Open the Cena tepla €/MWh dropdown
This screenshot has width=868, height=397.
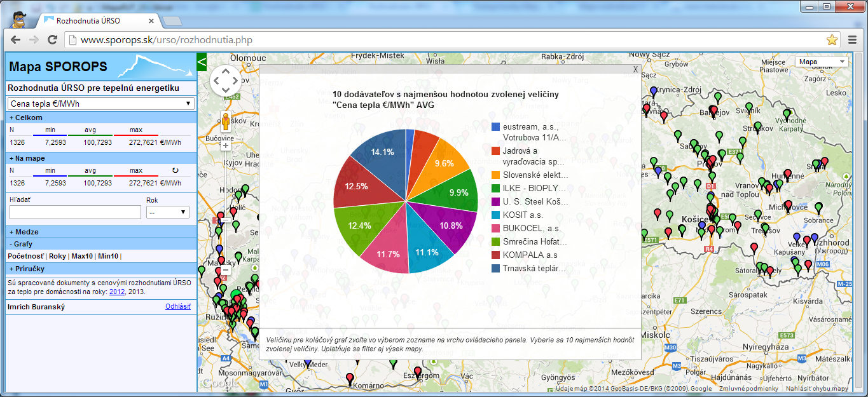tap(101, 104)
